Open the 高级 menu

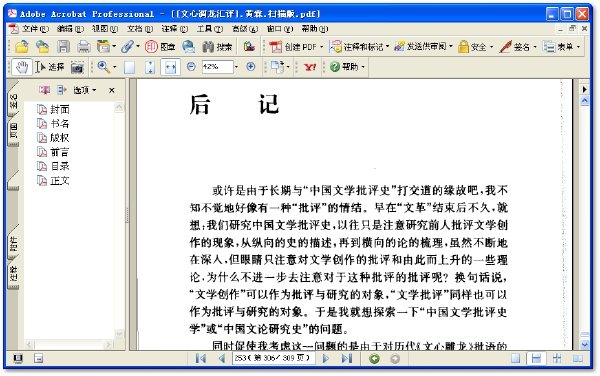click(245, 29)
